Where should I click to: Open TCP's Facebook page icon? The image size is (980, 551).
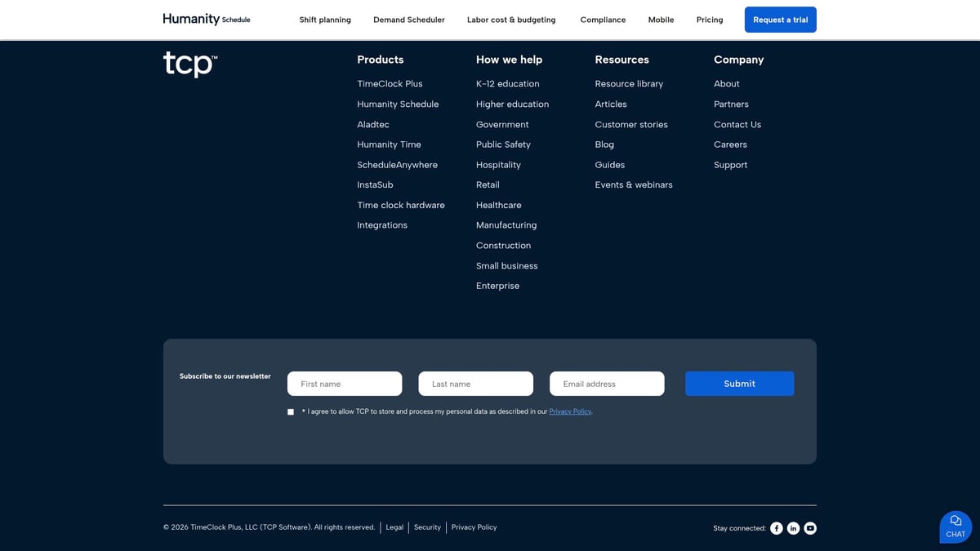coord(777,528)
